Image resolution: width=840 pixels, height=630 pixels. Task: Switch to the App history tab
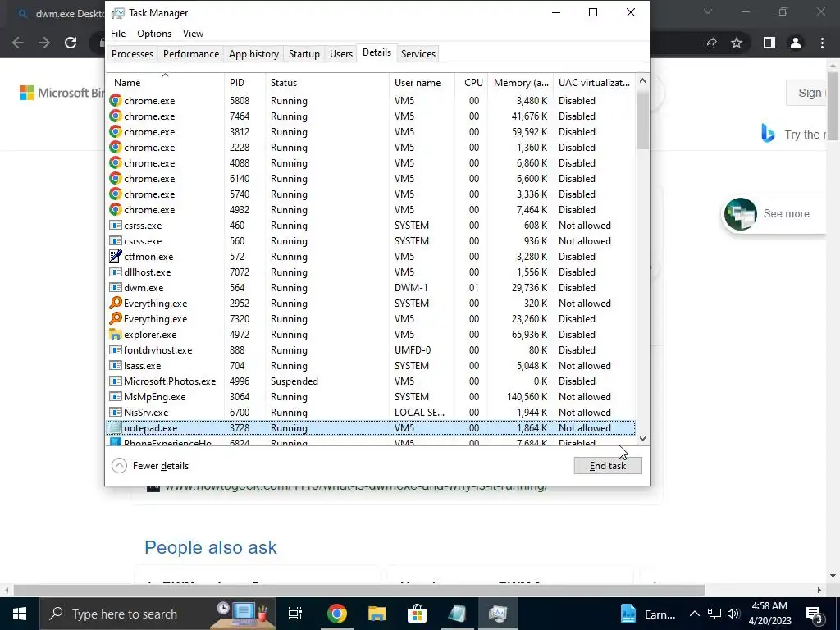[254, 54]
